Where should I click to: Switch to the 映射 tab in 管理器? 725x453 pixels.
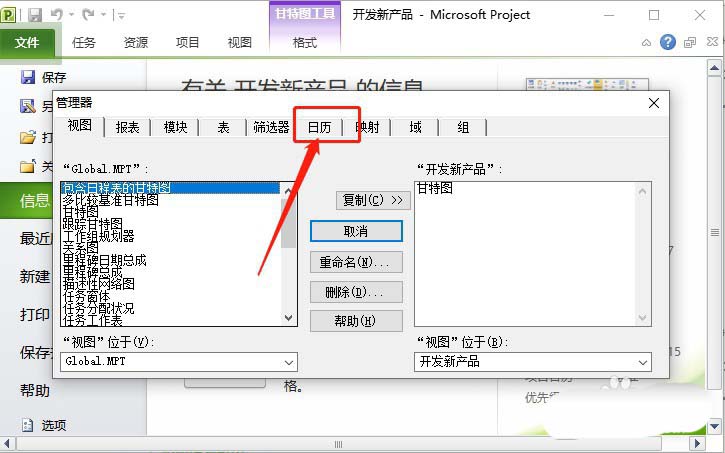pos(368,127)
